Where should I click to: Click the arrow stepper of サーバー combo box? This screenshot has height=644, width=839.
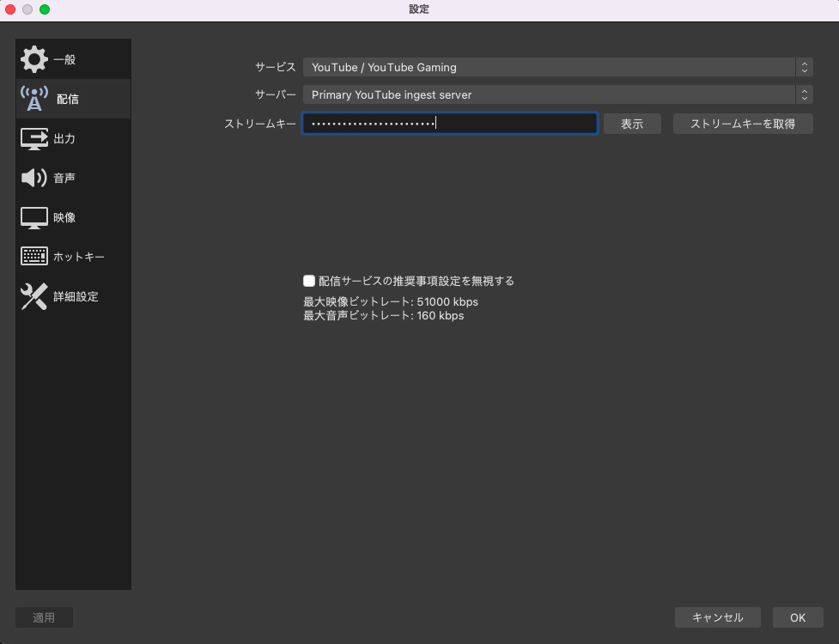(804, 94)
